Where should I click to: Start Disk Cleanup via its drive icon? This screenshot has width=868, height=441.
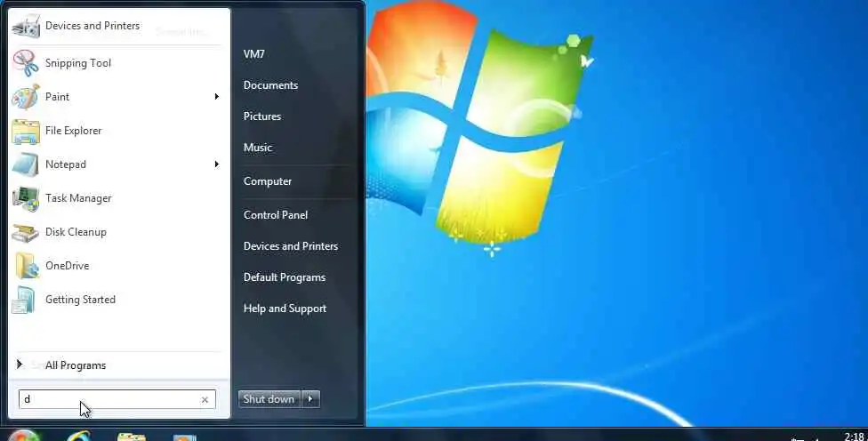(x=26, y=232)
